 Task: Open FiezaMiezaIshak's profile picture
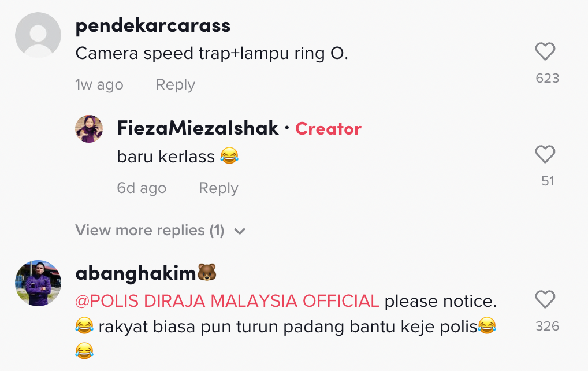(x=89, y=129)
